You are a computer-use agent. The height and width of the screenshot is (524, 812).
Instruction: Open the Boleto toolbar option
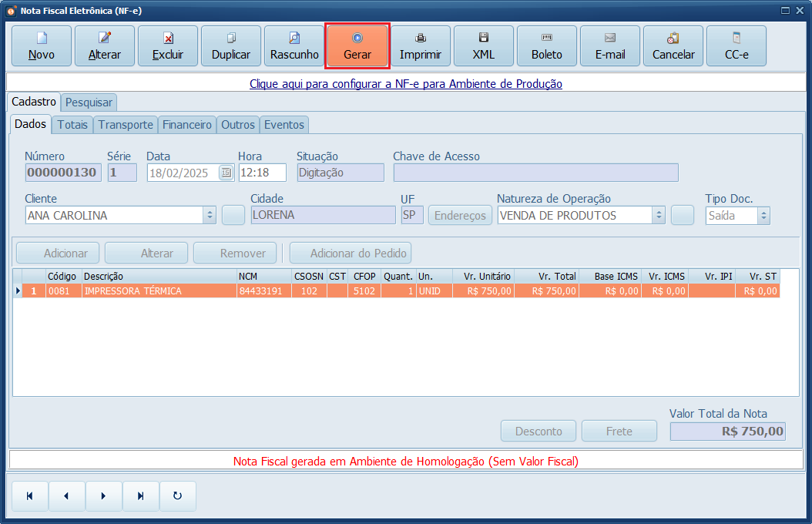click(x=547, y=45)
